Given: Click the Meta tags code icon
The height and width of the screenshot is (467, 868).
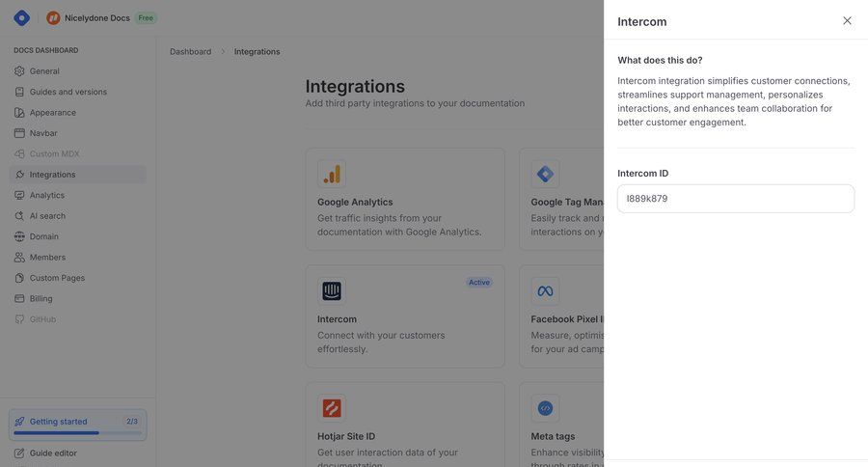Looking at the screenshot, I should [x=545, y=408].
